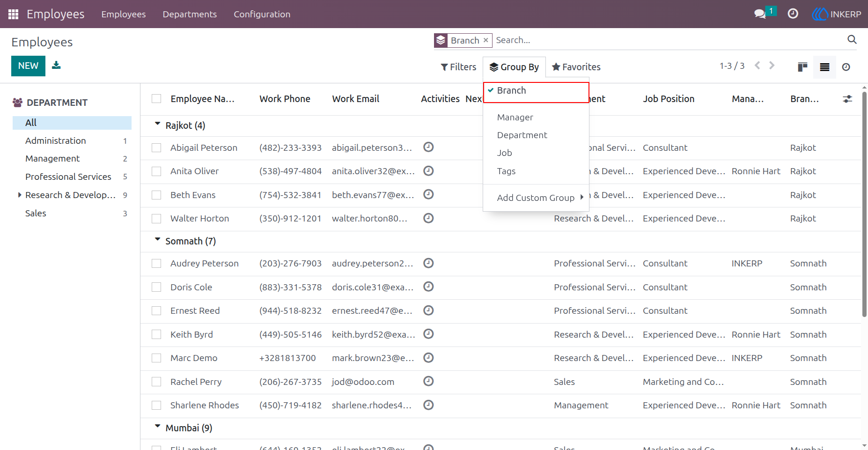Group by Department option

536,135
